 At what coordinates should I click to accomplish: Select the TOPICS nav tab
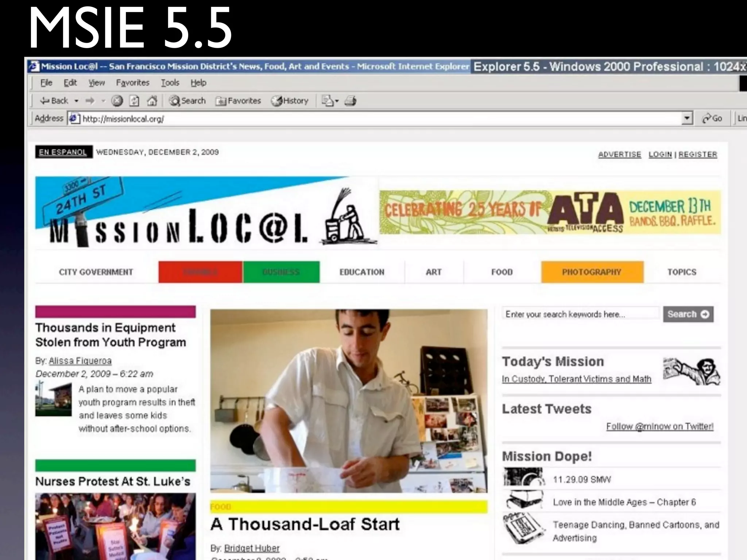682,272
